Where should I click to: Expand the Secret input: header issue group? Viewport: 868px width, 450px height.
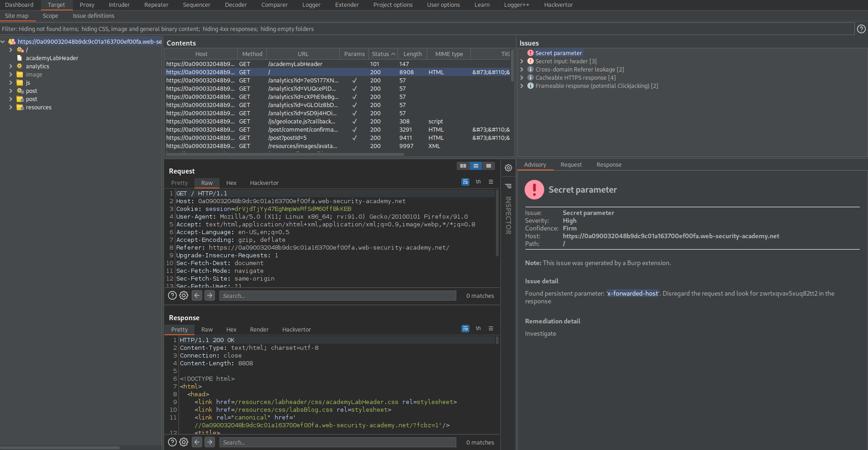(x=522, y=61)
